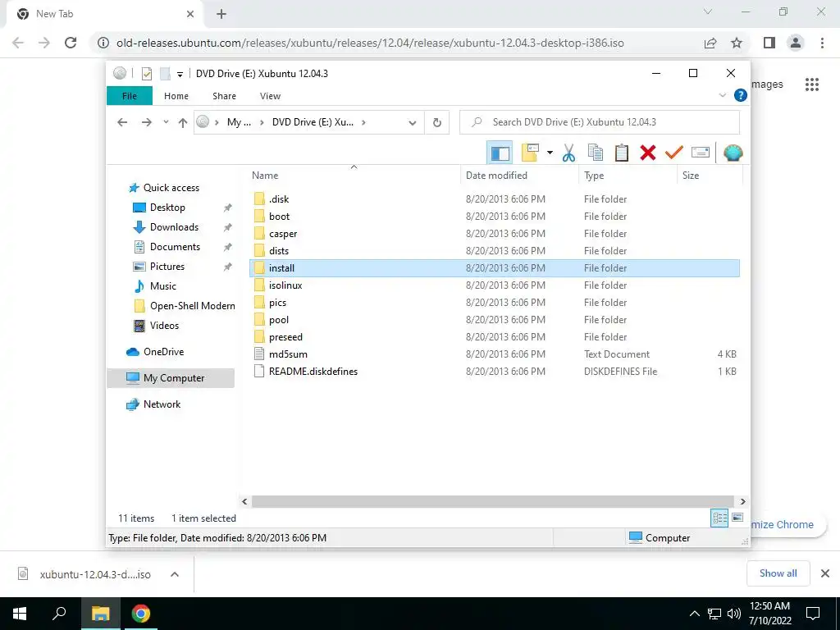
Task: Click right arrow of horizontal scrollbar
Action: point(742,501)
